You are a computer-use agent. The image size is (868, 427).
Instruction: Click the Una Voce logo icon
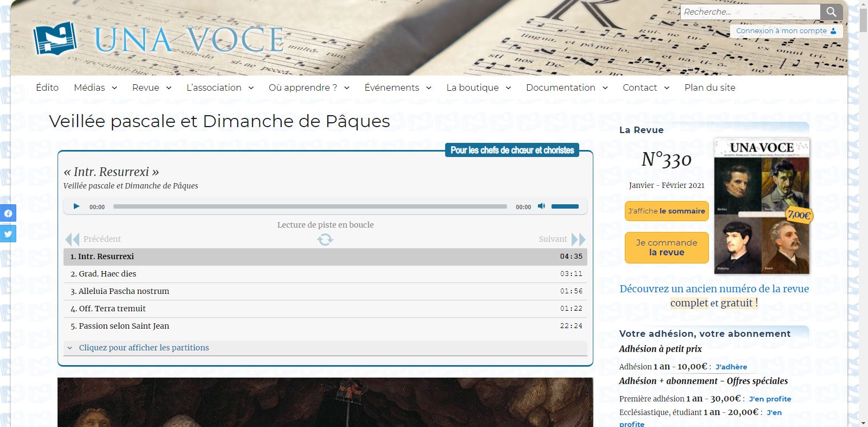coord(55,39)
